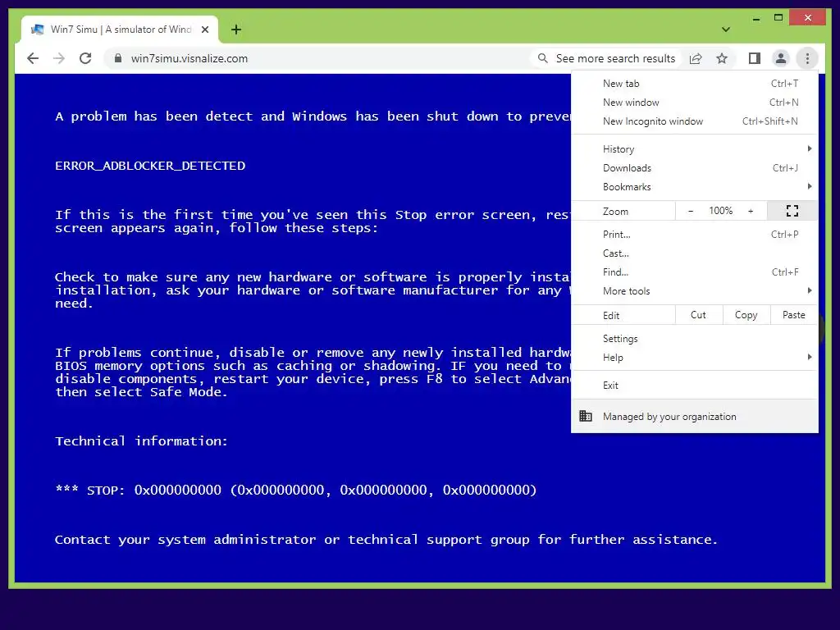840x630 pixels.
Task: Choose Exit from the menu
Action: (695, 386)
